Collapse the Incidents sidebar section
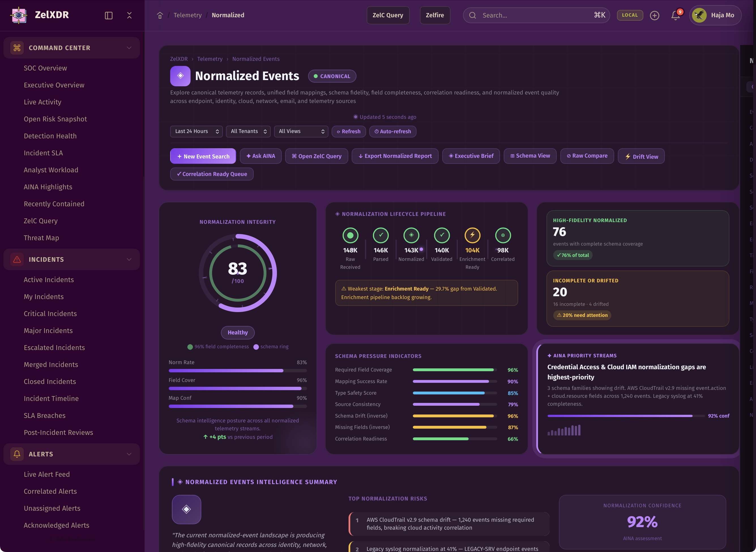The height and width of the screenshot is (552, 756). pos(129,259)
